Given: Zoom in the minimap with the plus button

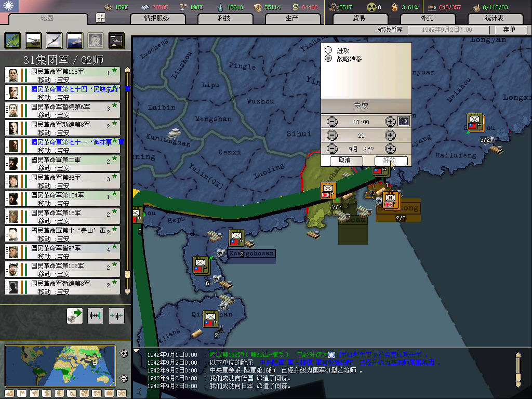Looking at the screenshot, I should (124, 353).
